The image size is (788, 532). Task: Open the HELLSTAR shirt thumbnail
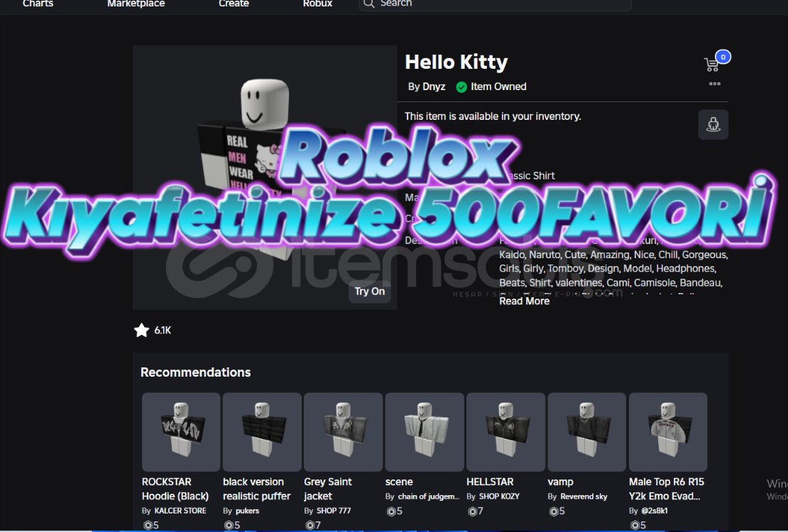[505, 432]
